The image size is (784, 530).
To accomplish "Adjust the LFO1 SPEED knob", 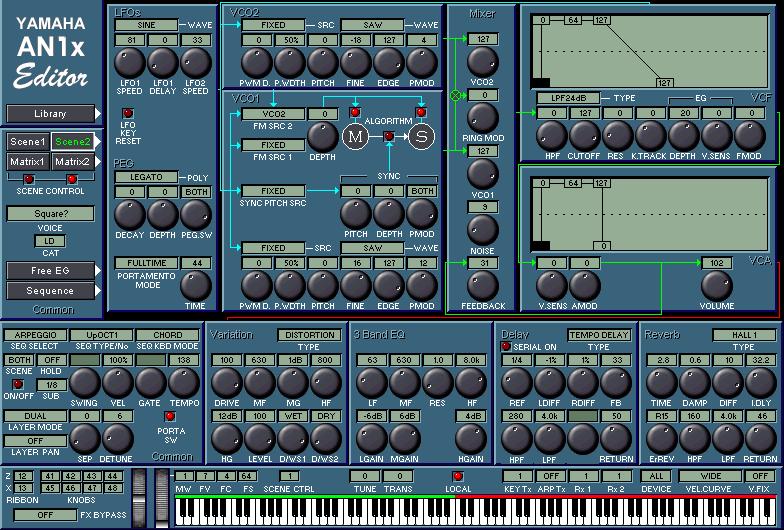I will (130, 62).
